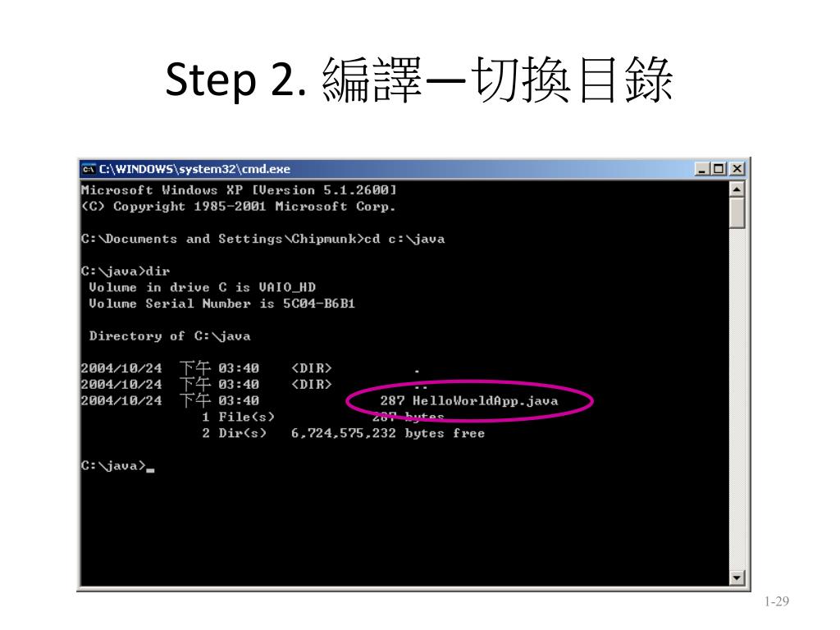The height and width of the screenshot is (630, 840).
Task: Click the 'Directory of C:\java' line
Action: coord(170,336)
